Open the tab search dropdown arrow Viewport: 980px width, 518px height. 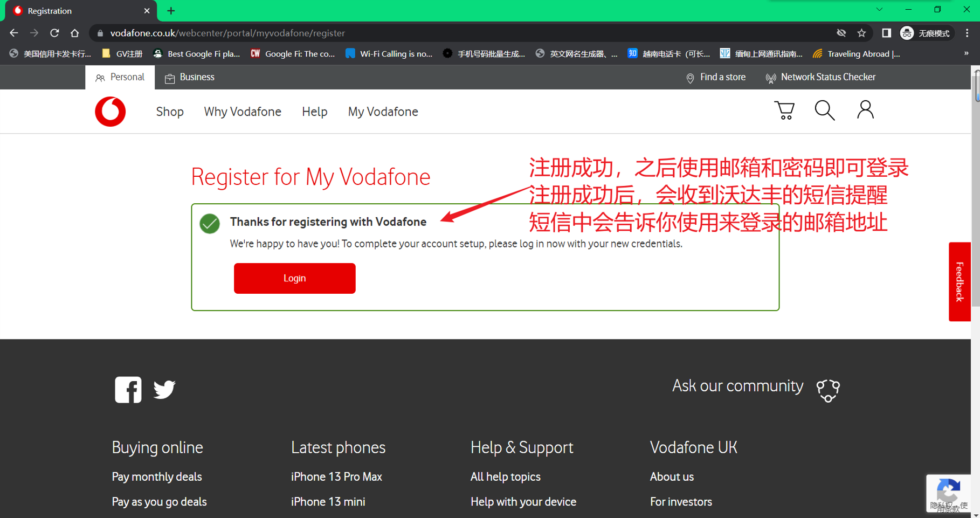[879, 10]
